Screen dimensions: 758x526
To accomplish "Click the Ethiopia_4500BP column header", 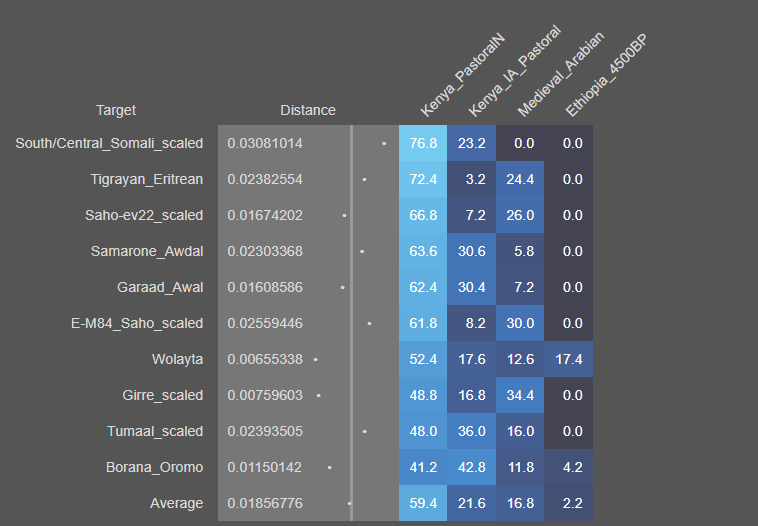I will pos(606,76).
